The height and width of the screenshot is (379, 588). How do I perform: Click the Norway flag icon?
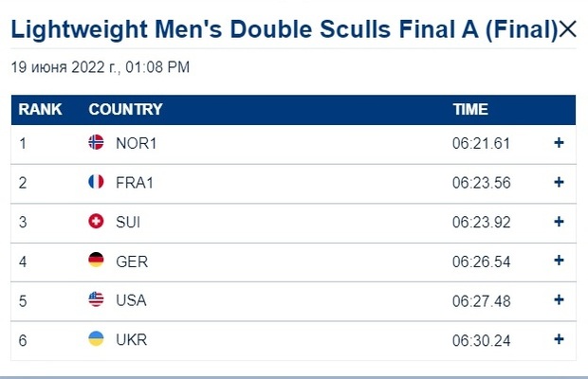[x=96, y=142]
